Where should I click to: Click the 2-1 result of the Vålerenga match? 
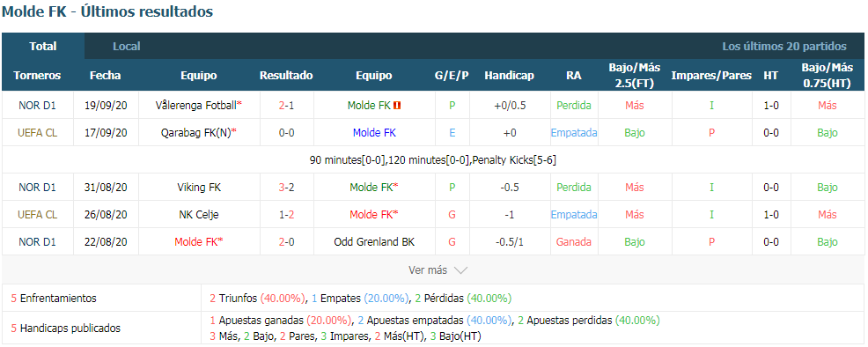[x=286, y=105]
